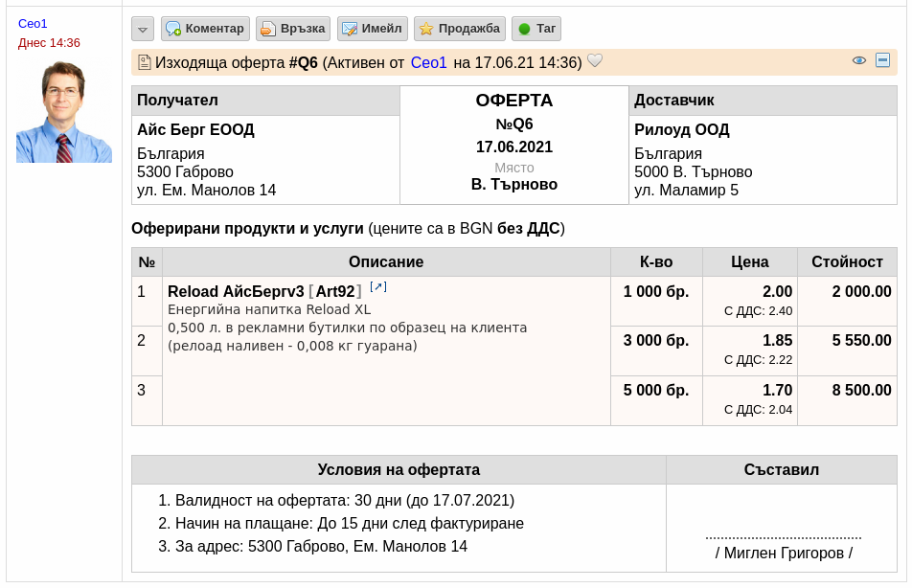Open the Ceo1 user link above the date
Viewport: 912px width, 588px height.
tap(33, 24)
